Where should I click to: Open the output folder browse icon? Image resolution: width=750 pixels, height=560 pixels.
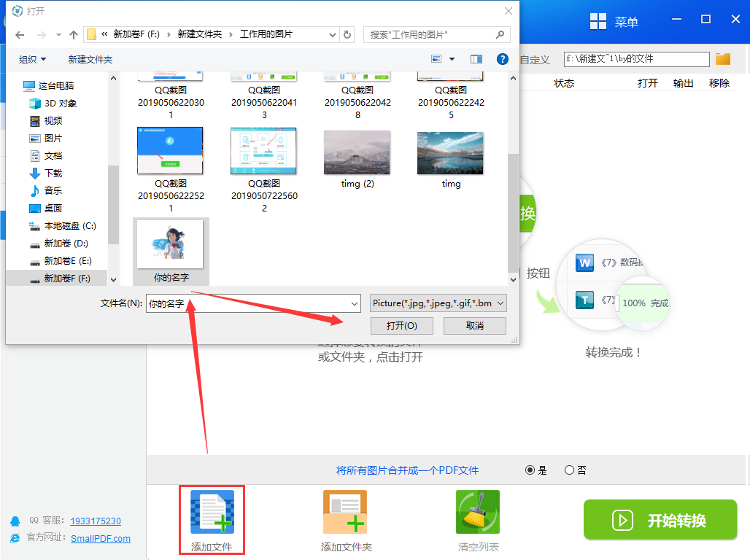[723, 59]
